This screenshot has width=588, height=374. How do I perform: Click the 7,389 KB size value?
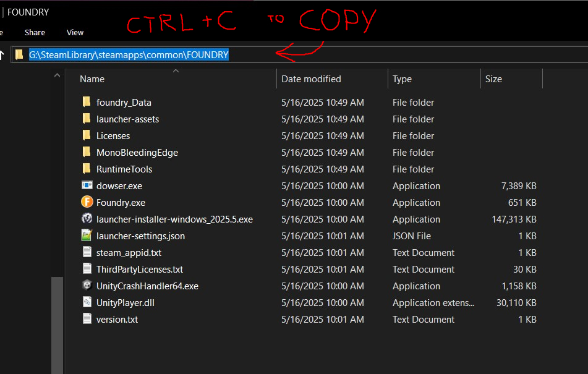tap(519, 186)
